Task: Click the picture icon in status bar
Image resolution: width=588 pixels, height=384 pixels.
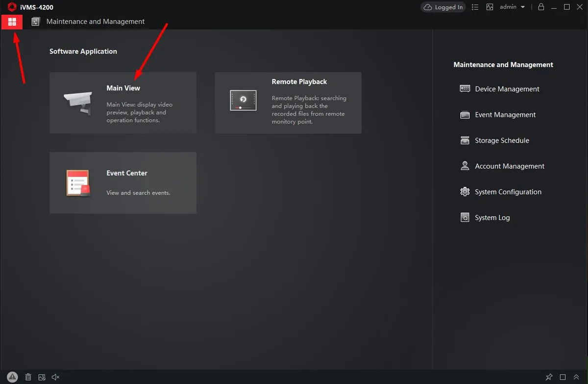Action: point(42,377)
